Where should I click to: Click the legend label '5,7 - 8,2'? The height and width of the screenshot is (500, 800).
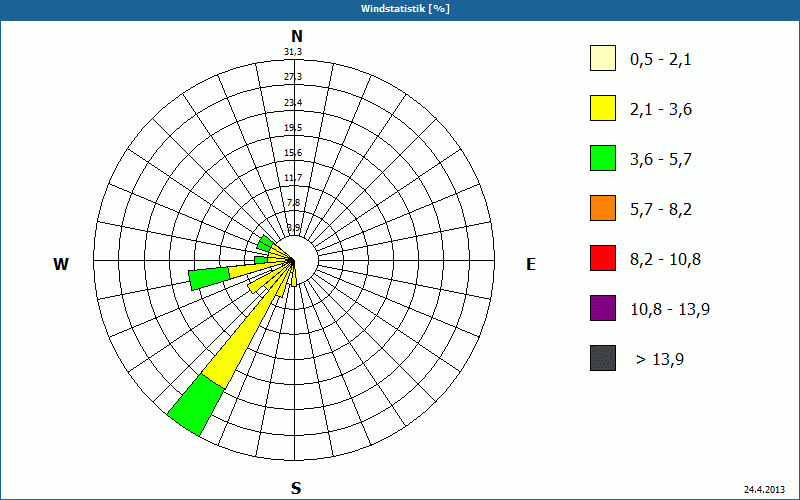(x=661, y=210)
